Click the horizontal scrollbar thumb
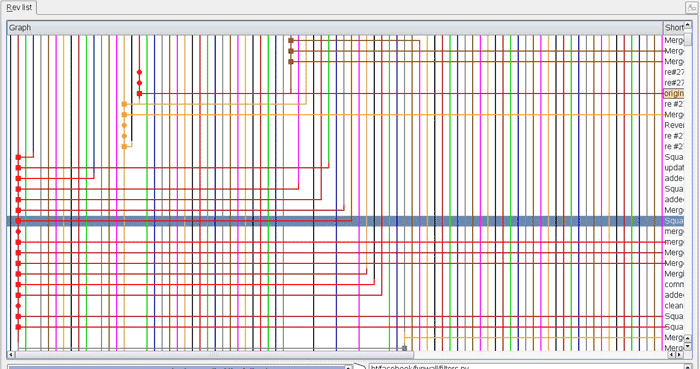 [214, 355]
